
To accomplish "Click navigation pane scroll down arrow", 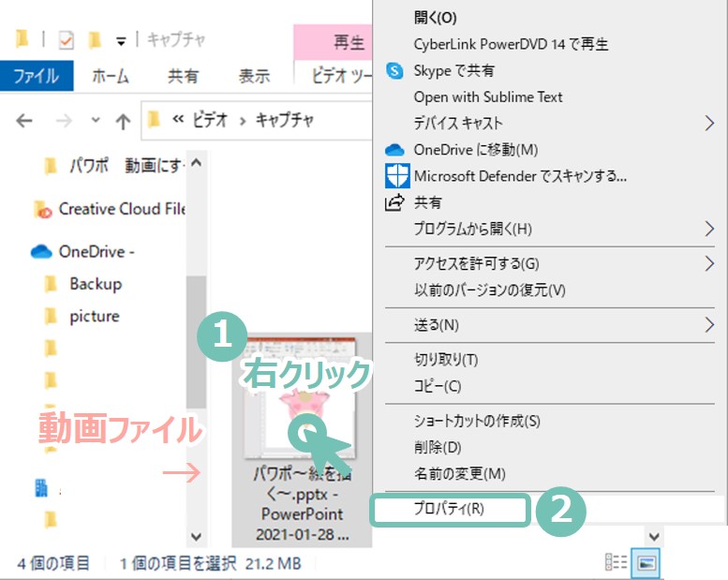I will (x=197, y=537).
